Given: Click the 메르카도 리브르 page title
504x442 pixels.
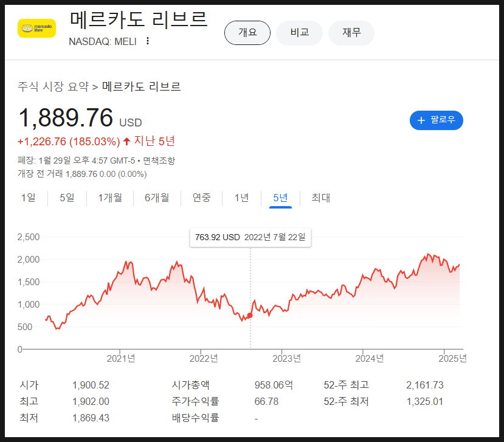Looking at the screenshot, I should click(x=139, y=19).
